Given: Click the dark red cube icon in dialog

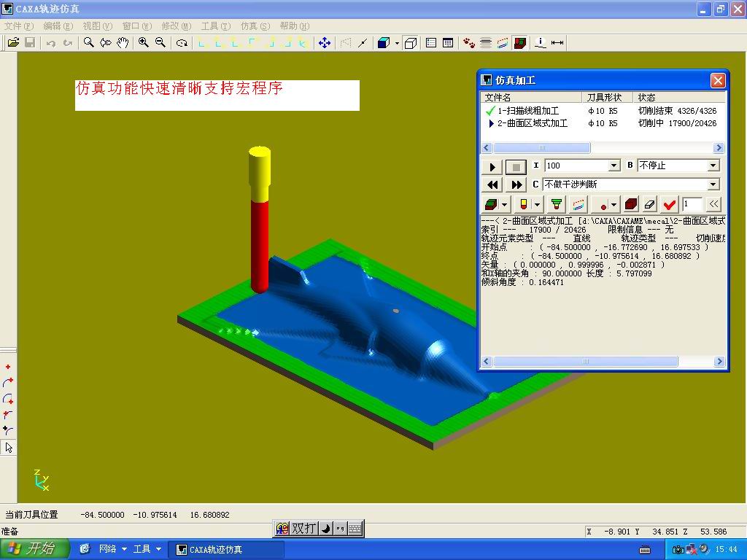Looking at the screenshot, I should (x=631, y=205).
